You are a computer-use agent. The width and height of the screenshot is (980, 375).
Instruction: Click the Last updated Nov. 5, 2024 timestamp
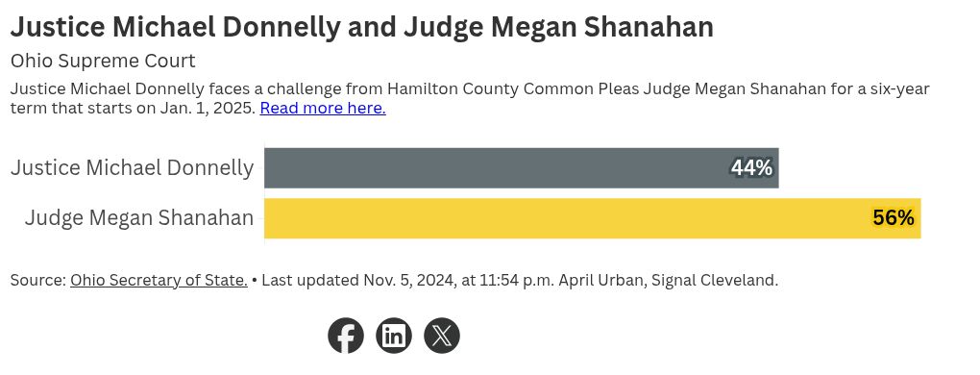(x=408, y=280)
